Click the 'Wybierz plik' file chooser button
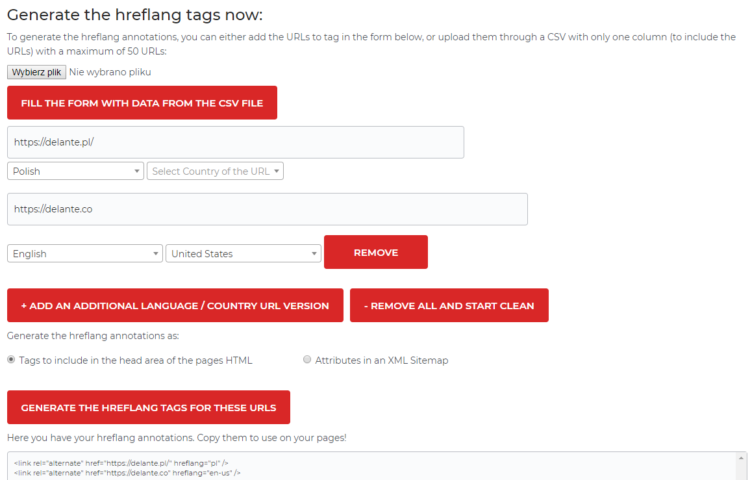 click(37, 73)
